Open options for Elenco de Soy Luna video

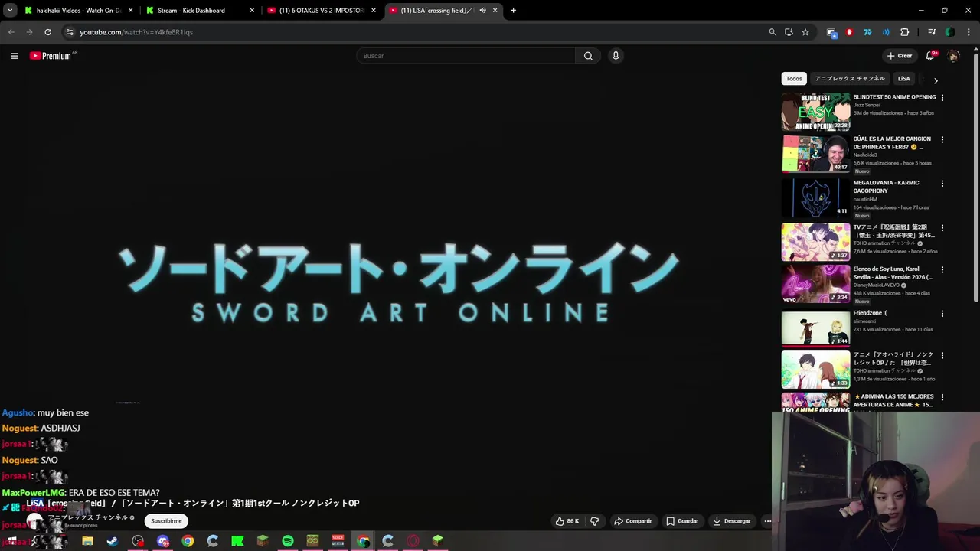tap(942, 270)
